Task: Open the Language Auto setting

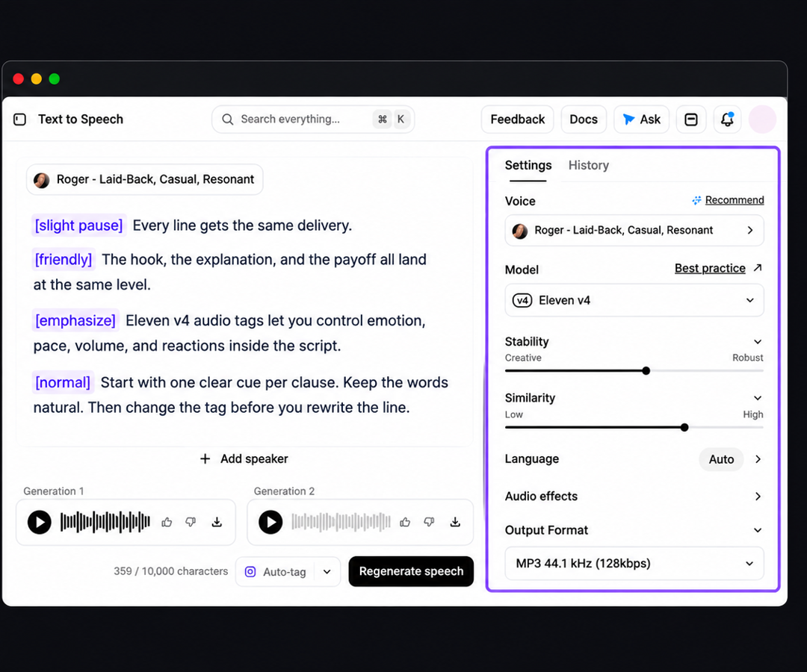Action: [721, 459]
